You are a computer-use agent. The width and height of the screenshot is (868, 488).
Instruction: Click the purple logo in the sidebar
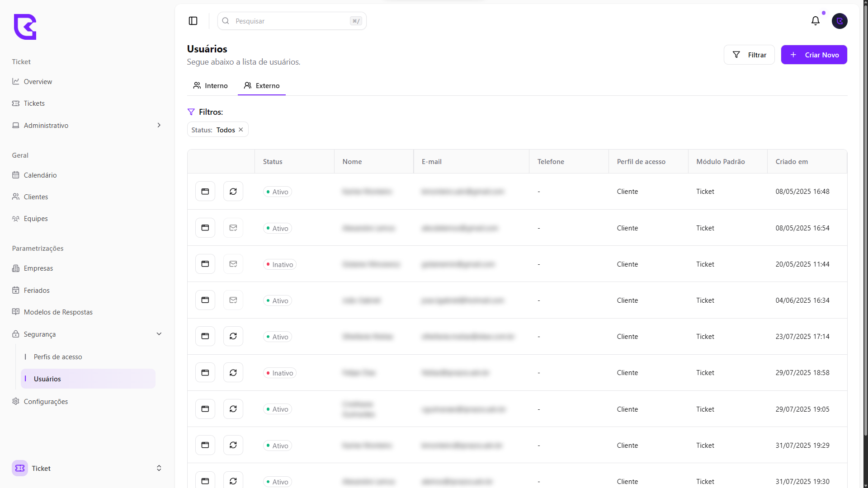(x=25, y=27)
